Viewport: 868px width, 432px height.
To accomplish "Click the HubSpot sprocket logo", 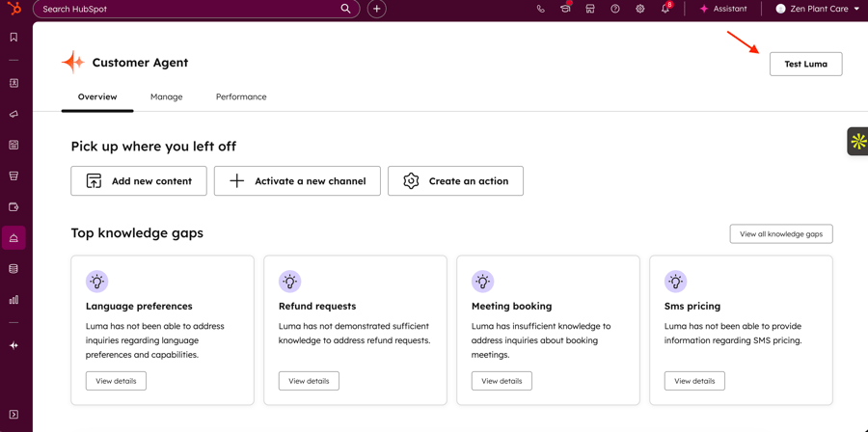I will click(14, 9).
